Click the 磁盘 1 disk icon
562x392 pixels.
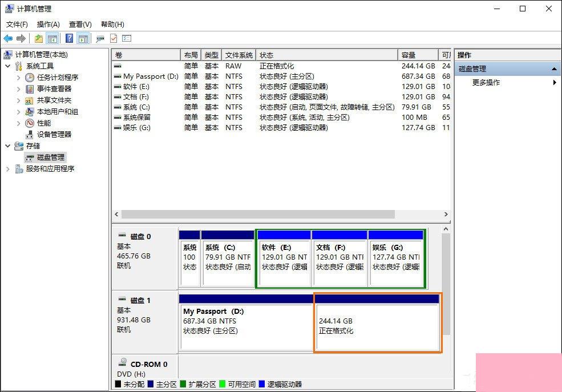122,300
